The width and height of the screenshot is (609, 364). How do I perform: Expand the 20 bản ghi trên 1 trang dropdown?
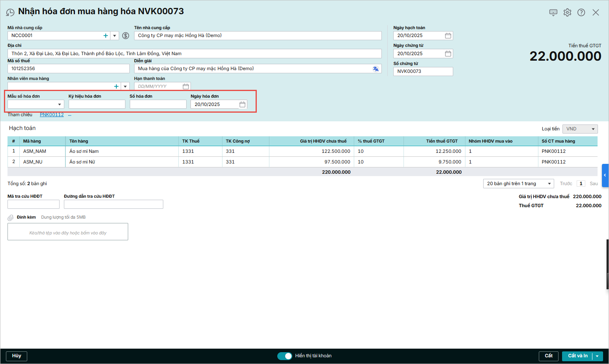549,184
